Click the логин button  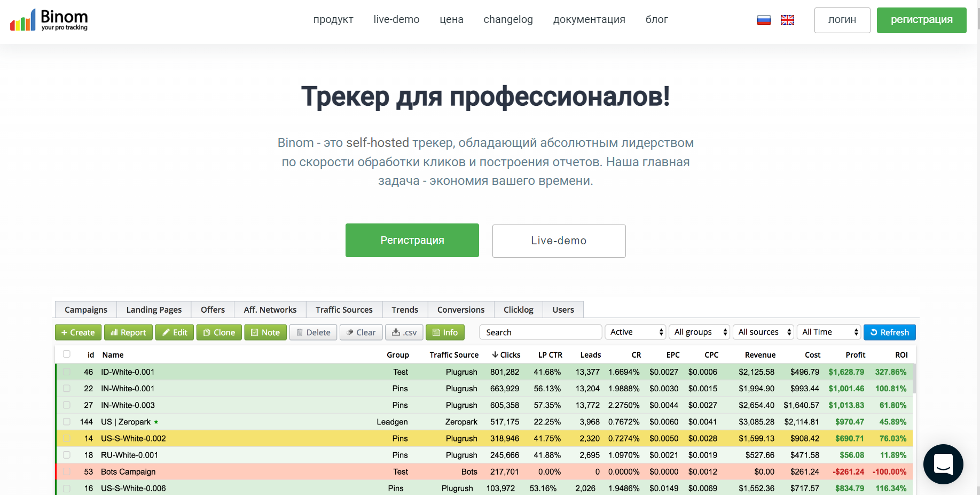[x=842, y=20]
